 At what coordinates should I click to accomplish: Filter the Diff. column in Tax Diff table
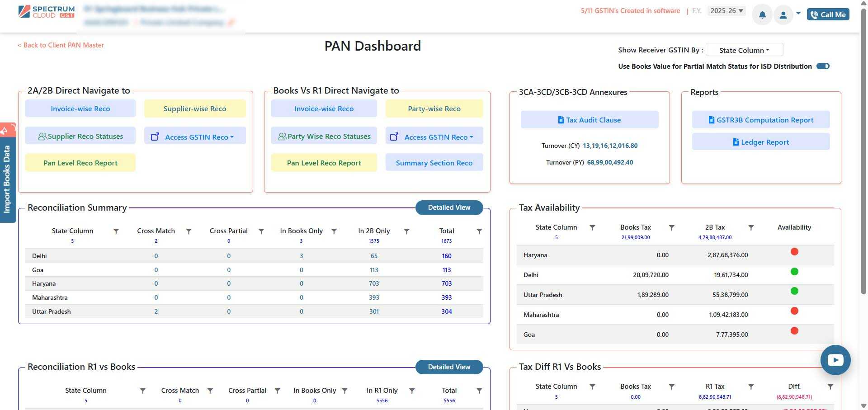pyautogui.click(x=830, y=386)
